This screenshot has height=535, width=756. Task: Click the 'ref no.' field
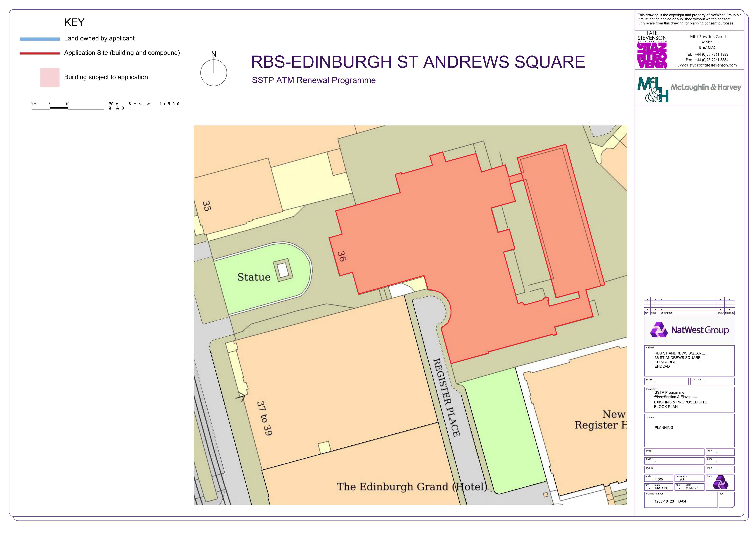pos(666,381)
